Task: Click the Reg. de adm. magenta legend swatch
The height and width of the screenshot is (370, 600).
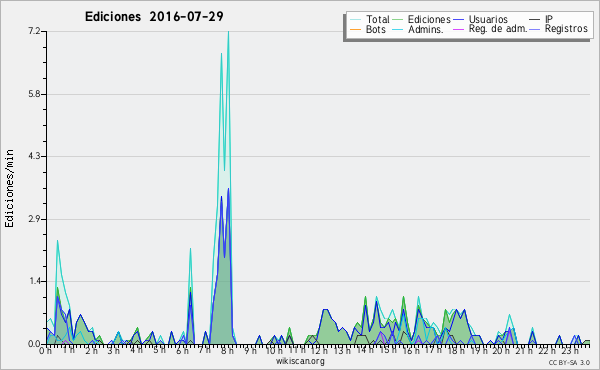Action: click(458, 29)
